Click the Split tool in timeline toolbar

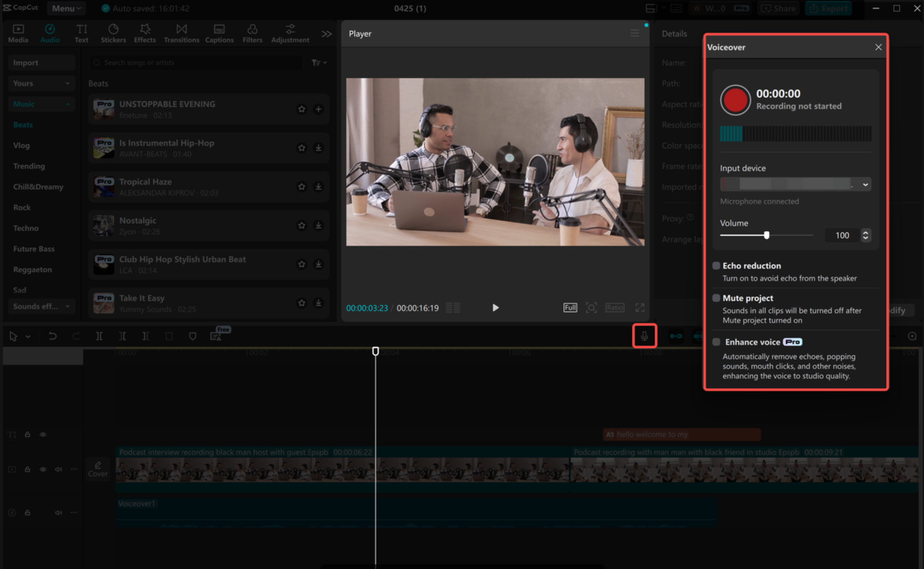point(99,336)
